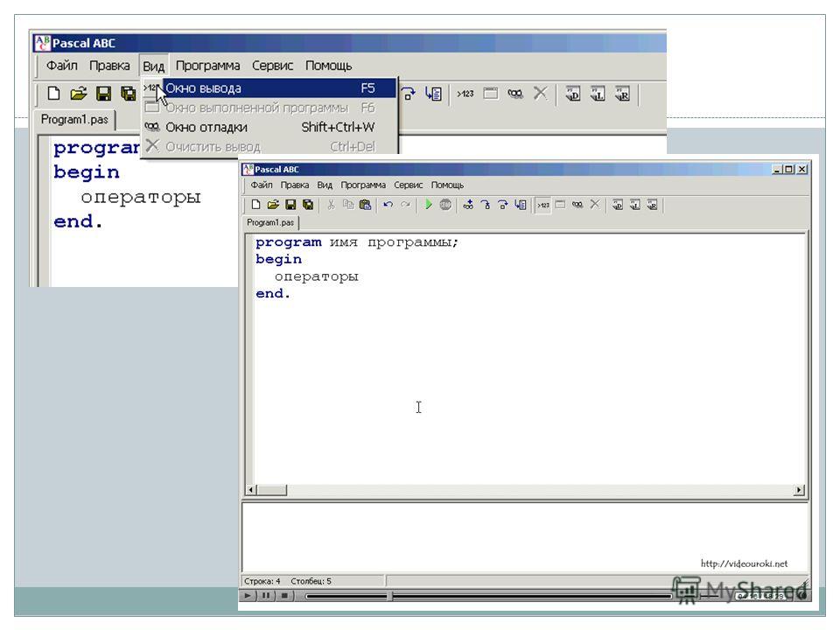
Task: Select Окно отладки menu entry
Action: point(269,128)
